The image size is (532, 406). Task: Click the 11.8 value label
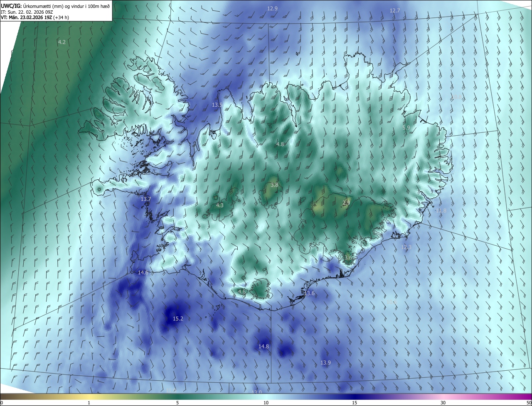(x=441, y=211)
